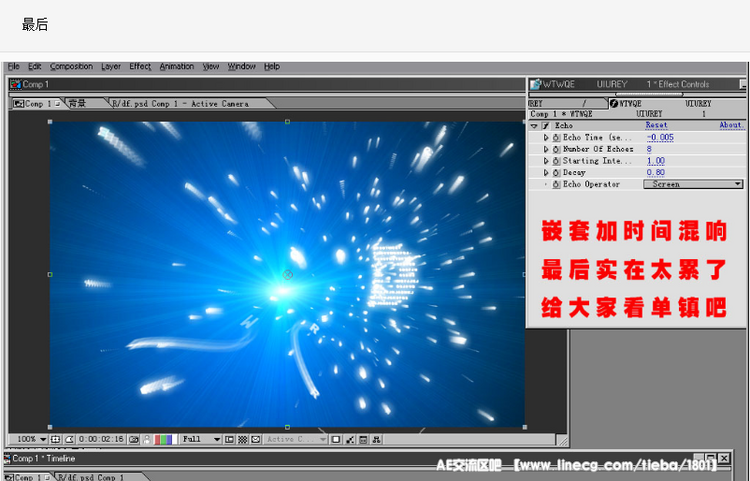
Task: Toggle the Echo Operator stopwatch
Action: click(556, 185)
